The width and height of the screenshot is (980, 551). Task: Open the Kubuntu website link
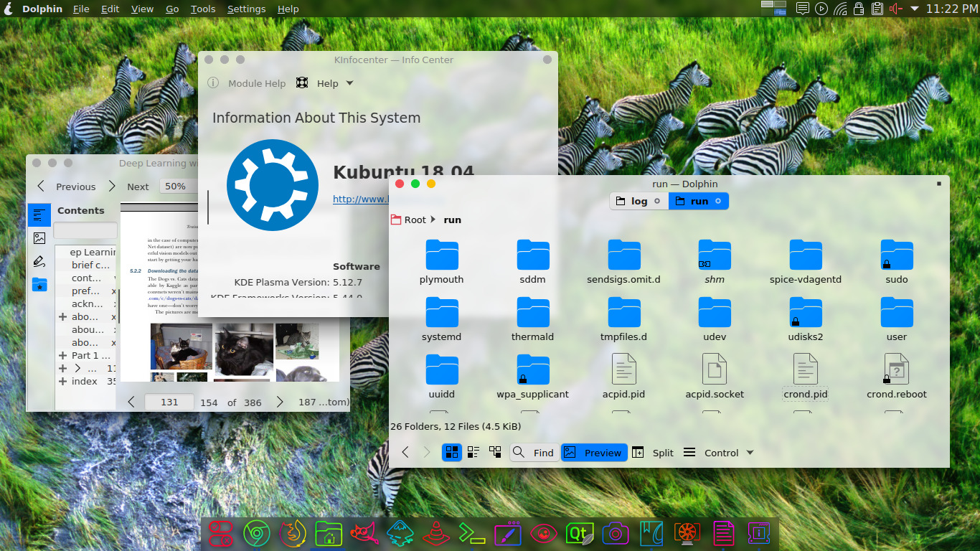pos(360,199)
